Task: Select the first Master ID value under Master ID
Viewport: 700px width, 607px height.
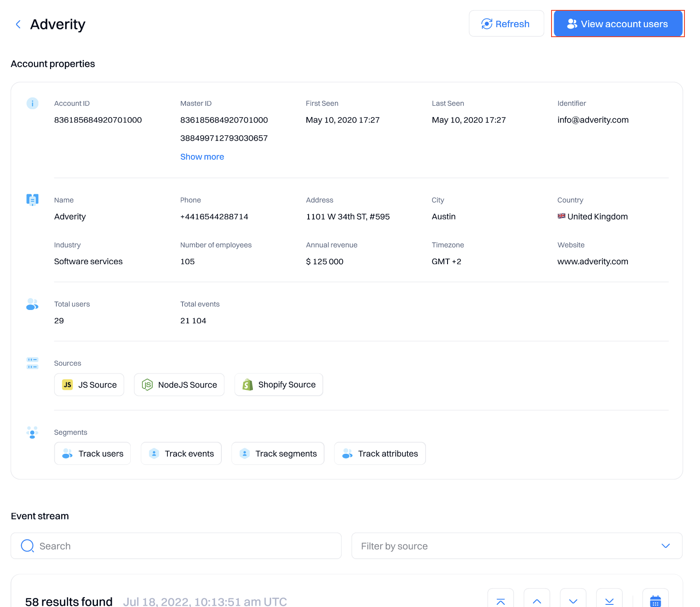Action: (x=224, y=120)
